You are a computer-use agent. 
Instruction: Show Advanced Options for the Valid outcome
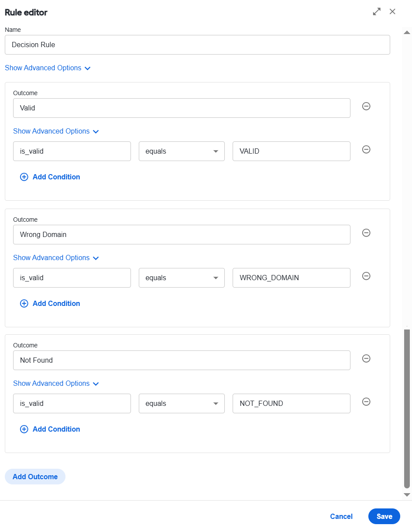(x=56, y=131)
